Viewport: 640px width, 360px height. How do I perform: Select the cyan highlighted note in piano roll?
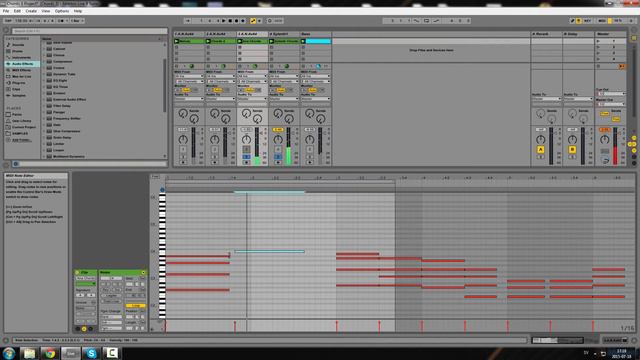point(269,251)
